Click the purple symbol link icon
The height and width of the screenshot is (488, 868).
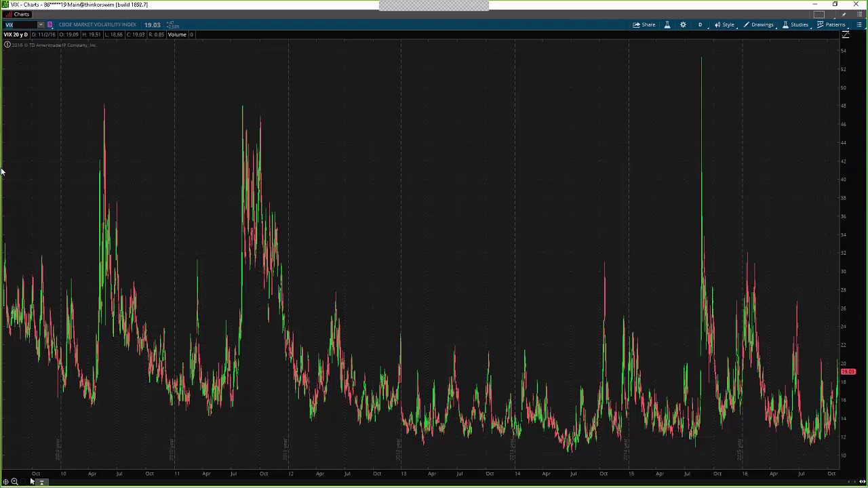pyautogui.click(x=50, y=25)
